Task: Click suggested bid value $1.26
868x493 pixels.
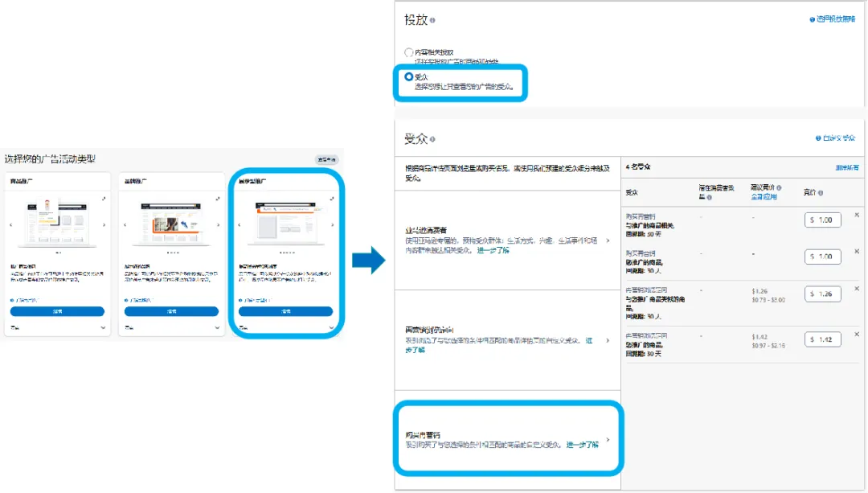Action: point(759,291)
